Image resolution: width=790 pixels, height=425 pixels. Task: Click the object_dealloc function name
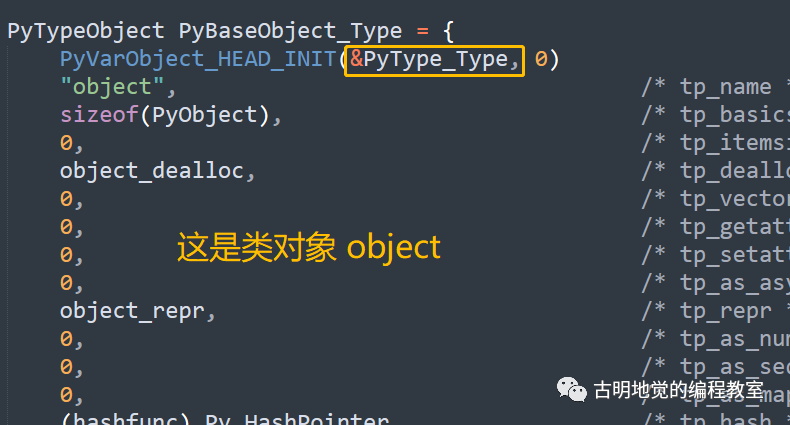click(x=152, y=171)
